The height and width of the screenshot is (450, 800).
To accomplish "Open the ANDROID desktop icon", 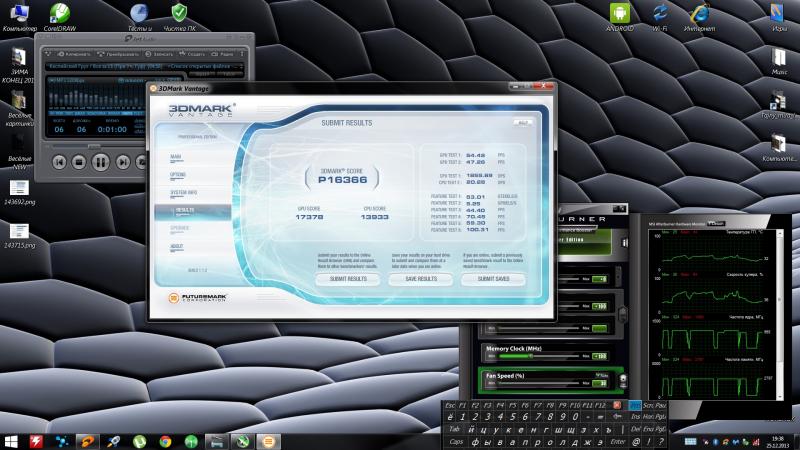I will click(x=619, y=16).
